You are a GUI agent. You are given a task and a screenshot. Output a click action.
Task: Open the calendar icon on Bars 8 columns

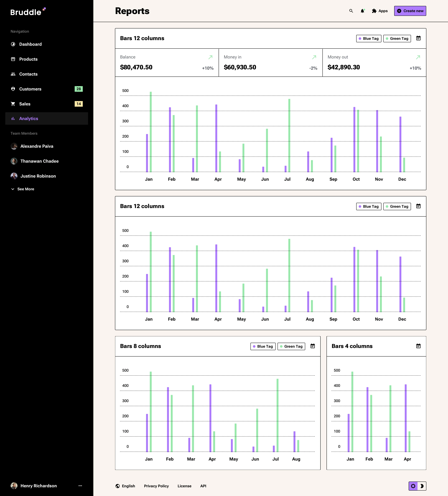(312, 346)
